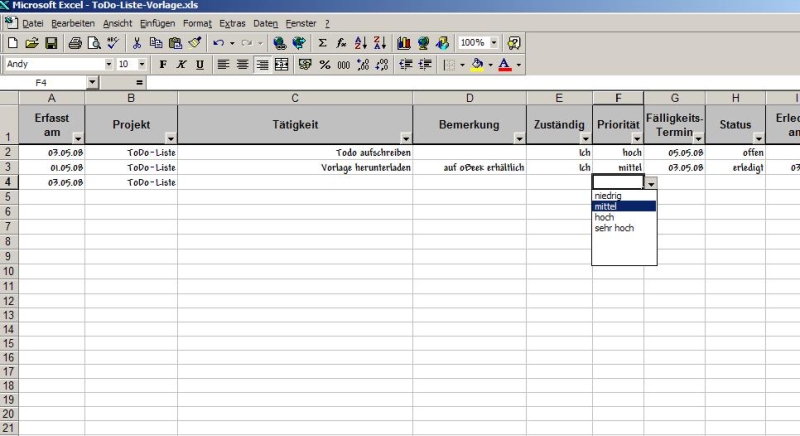Select 'niedrig' in the priority list

(x=608, y=196)
